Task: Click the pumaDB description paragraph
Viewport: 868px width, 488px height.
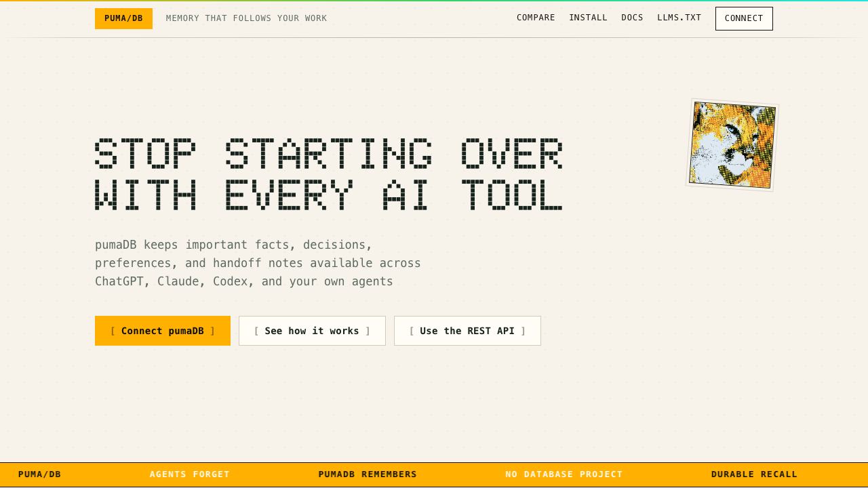Action: click(x=258, y=263)
